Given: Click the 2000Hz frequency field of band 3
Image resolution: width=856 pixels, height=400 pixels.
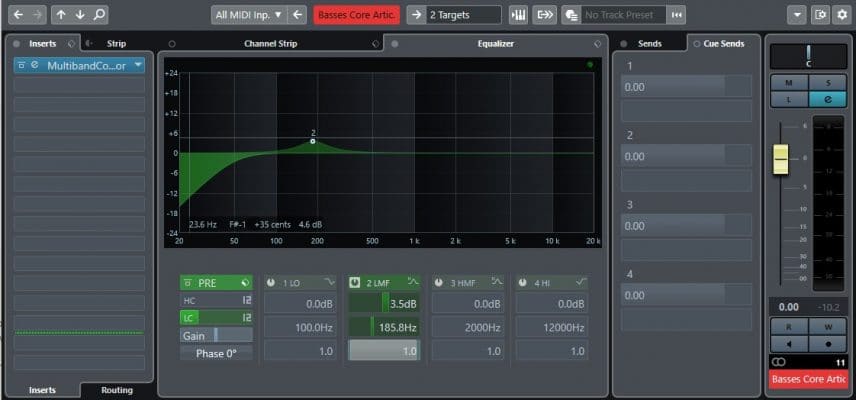Looking at the screenshot, I should (468, 327).
